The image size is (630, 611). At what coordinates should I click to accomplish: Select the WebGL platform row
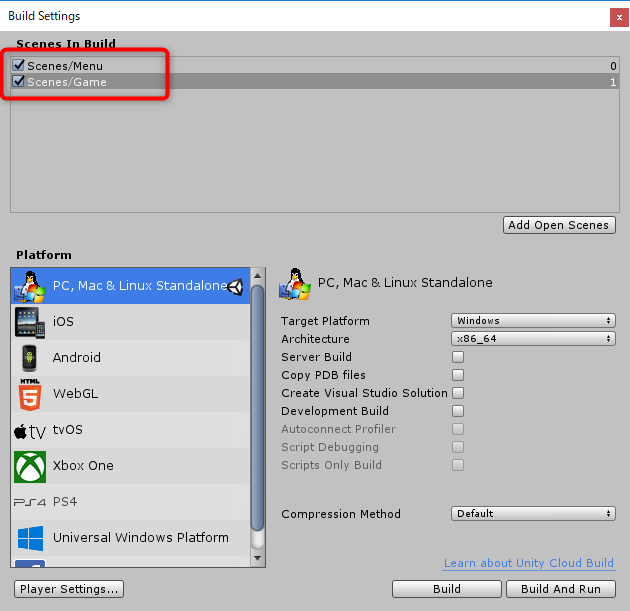point(131,394)
